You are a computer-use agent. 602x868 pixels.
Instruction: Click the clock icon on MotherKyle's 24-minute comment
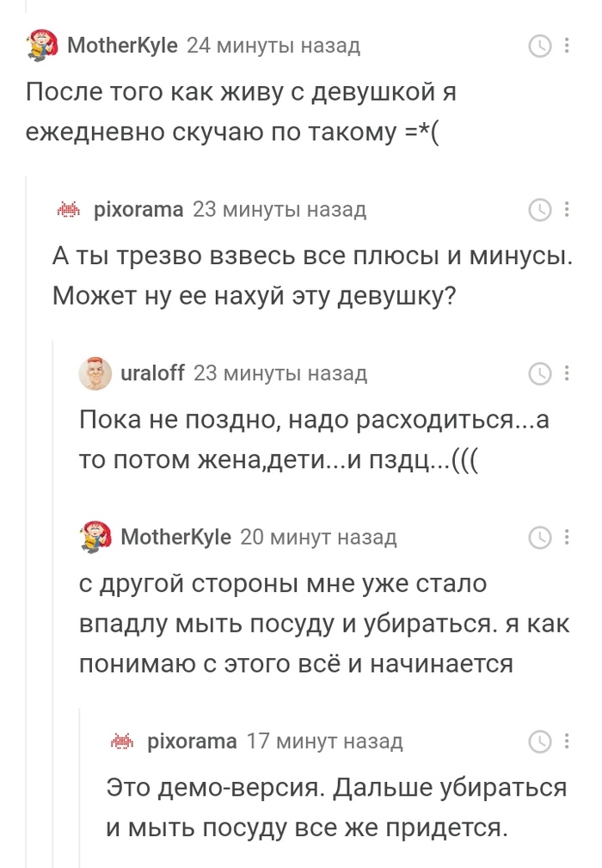(x=539, y=46)
